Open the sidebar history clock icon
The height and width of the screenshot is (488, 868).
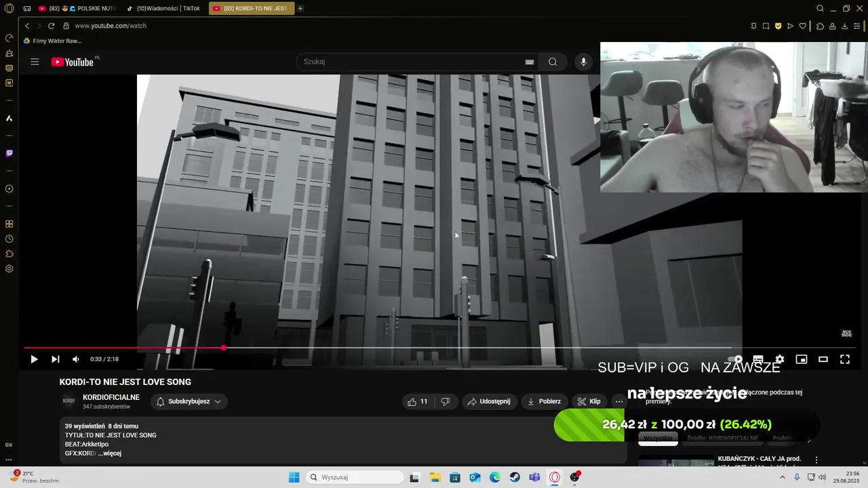9,239
